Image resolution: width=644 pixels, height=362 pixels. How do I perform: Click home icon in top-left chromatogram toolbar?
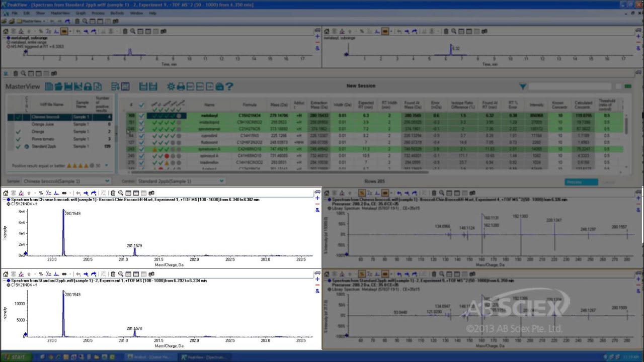click(x=6, y=31)
